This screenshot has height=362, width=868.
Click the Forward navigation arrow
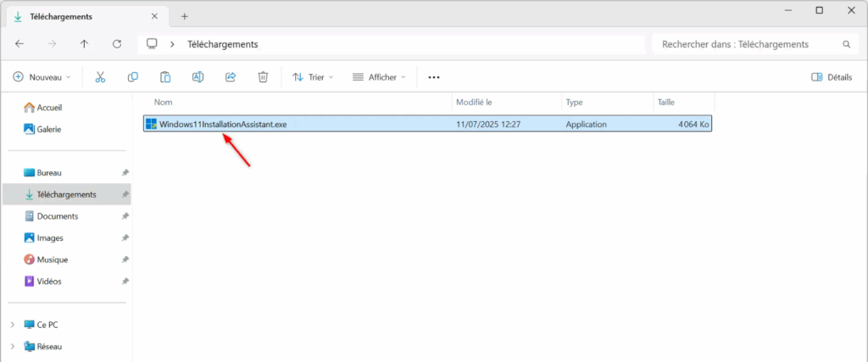tap(52, 44)
